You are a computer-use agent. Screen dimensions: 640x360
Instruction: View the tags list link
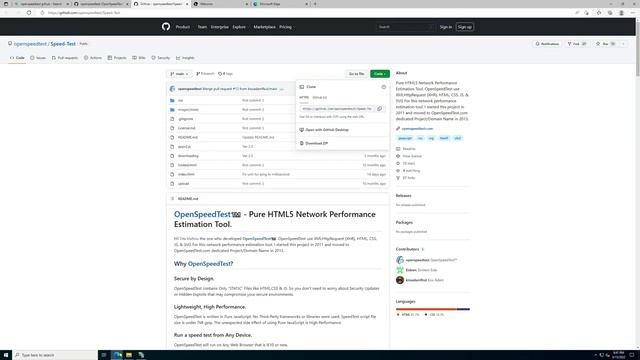coord(225,74)
